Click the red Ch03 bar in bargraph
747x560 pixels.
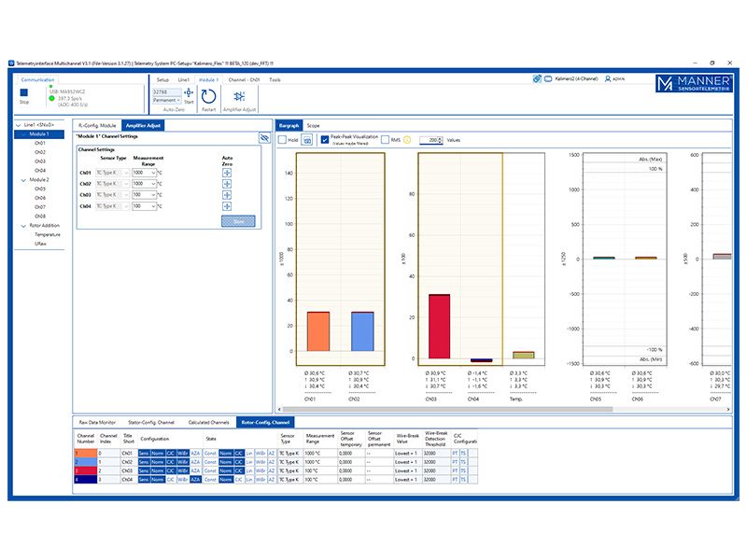[x=439, y=327]
